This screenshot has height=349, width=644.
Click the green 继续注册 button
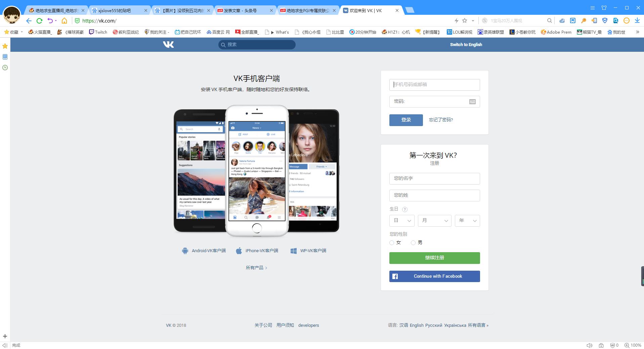pos(434,258)
